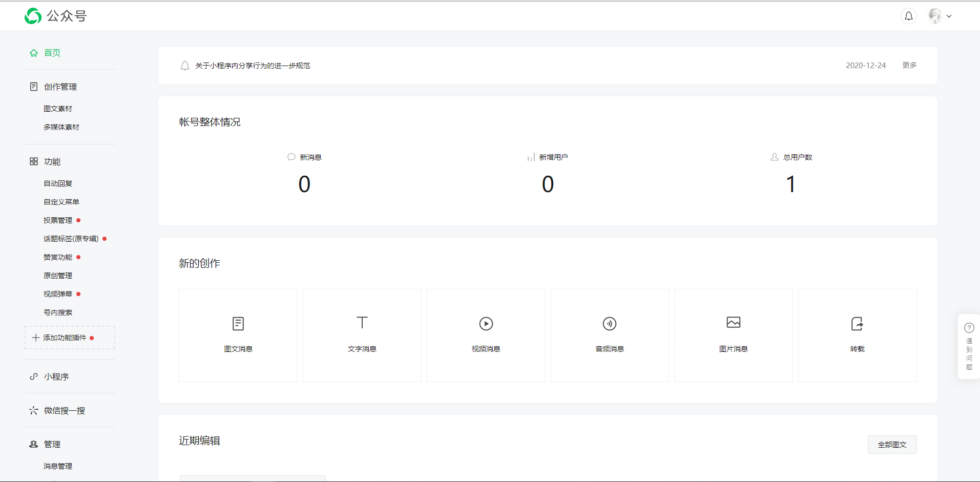
Task: Click the 总用户数 person icon
Action: (x=775, y=157)
